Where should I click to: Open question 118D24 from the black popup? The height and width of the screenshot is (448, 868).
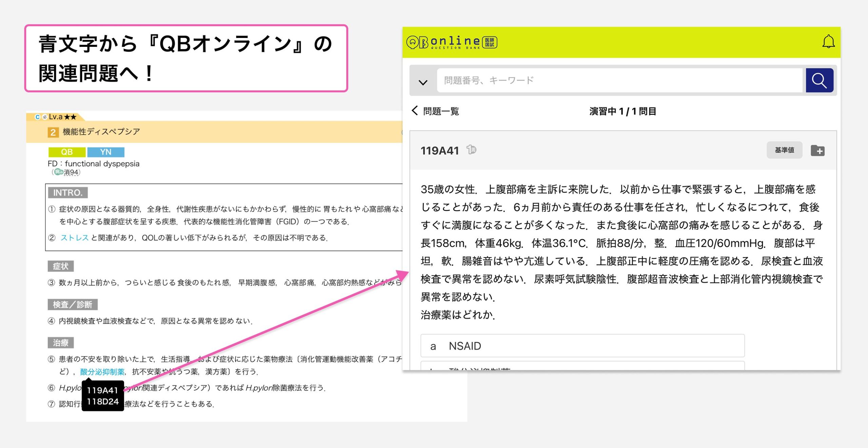pos(102,402)
